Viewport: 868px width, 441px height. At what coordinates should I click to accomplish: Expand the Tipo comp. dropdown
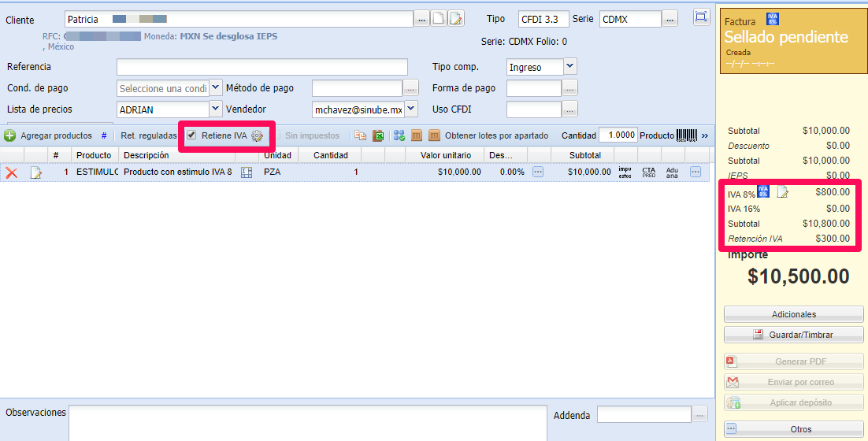pos(570,67)
